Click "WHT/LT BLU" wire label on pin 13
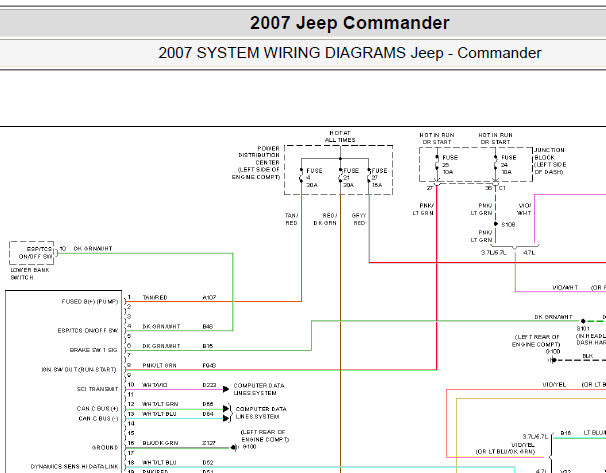The height and width of the screenshot is (473, 606). tap(159, 414)
